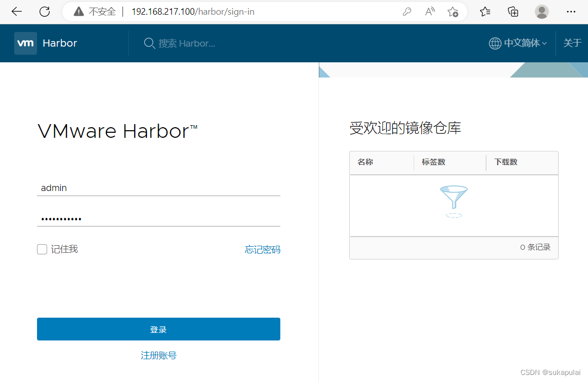Click the Harbor search magnifier icon

pyautogui.click(x=149, y=43)
